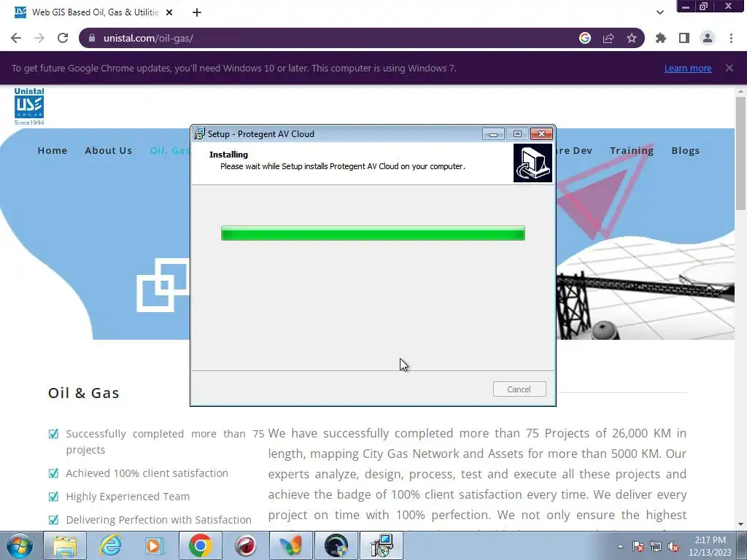
Task: Go to the Home menu item
Action: tap(53, 150)
